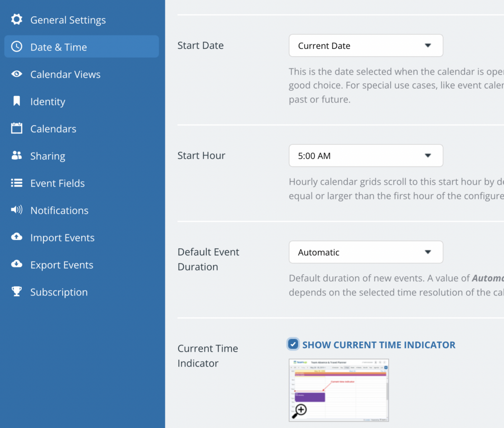Click the Event Fields list icon
This screenshot has width=504, height=428.
(x=17, y=183)
